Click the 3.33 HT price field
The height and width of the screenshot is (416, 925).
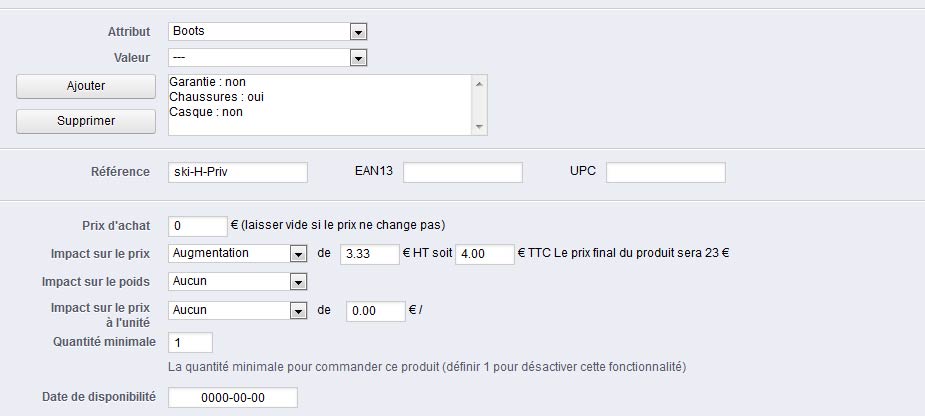pos(370,254)
